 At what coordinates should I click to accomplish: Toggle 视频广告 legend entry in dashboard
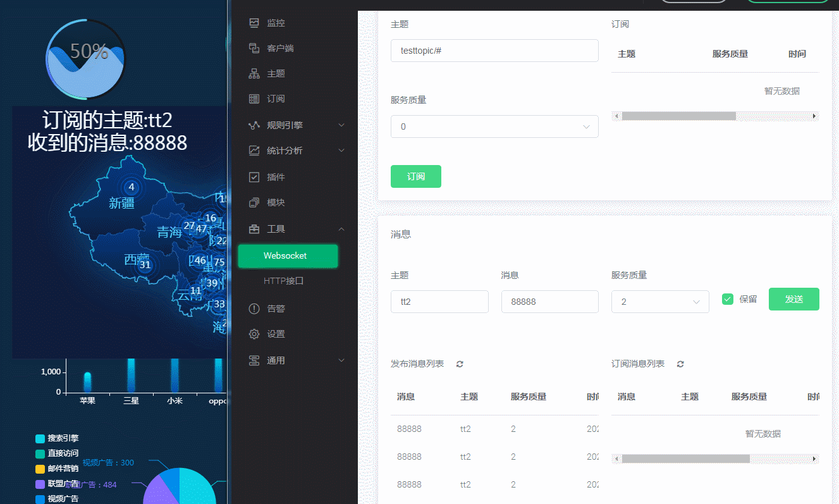57,499
